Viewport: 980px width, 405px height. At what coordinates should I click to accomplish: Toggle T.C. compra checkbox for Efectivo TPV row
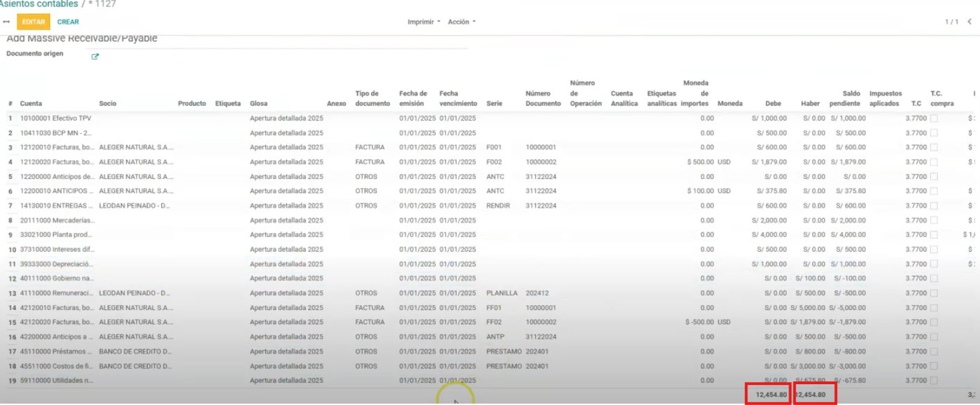click(x=933, y=119)
